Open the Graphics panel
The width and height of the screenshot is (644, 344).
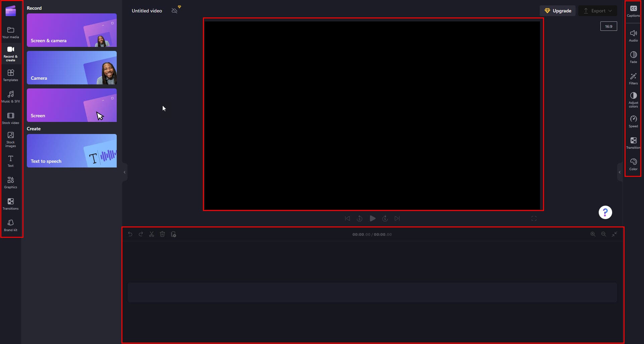tap(11, 183)
